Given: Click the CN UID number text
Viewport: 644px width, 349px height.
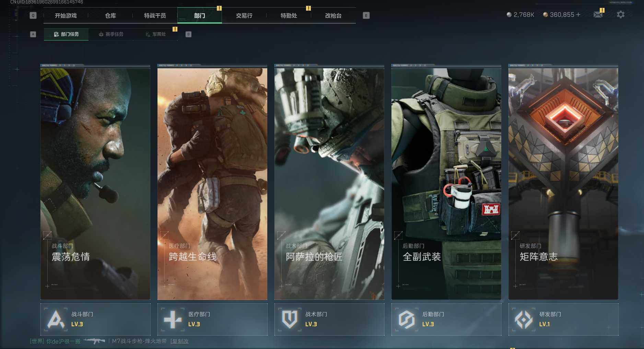Looking at the screenshot, I should tap(47, 2).
